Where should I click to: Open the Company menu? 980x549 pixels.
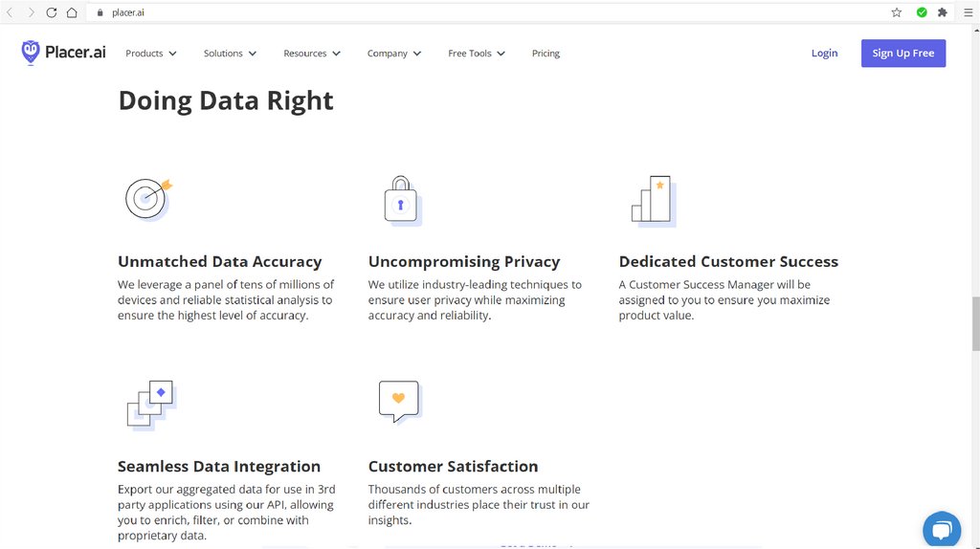[x=394, y=54]
